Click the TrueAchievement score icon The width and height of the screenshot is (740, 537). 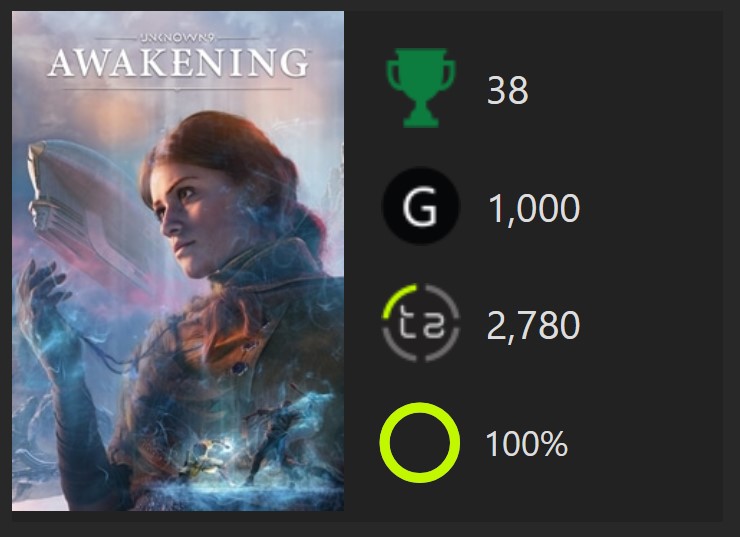click(x=420, y=325)
